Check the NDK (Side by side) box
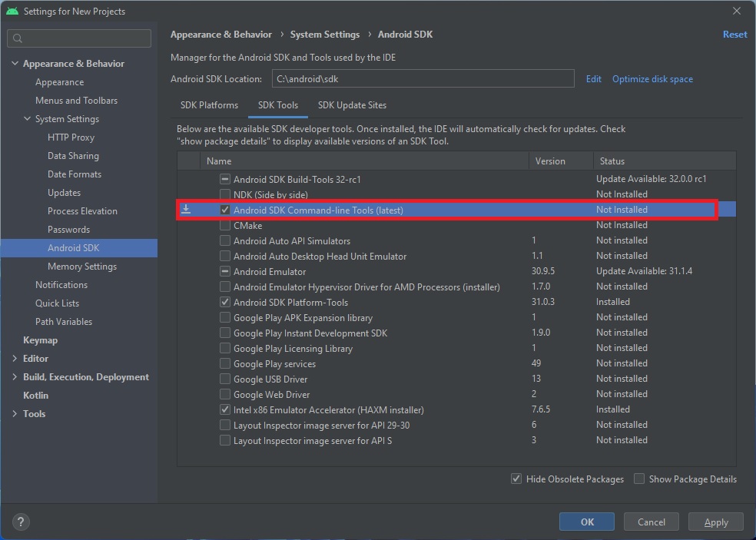Screen dimensions: 756x540 pos(224,195)
